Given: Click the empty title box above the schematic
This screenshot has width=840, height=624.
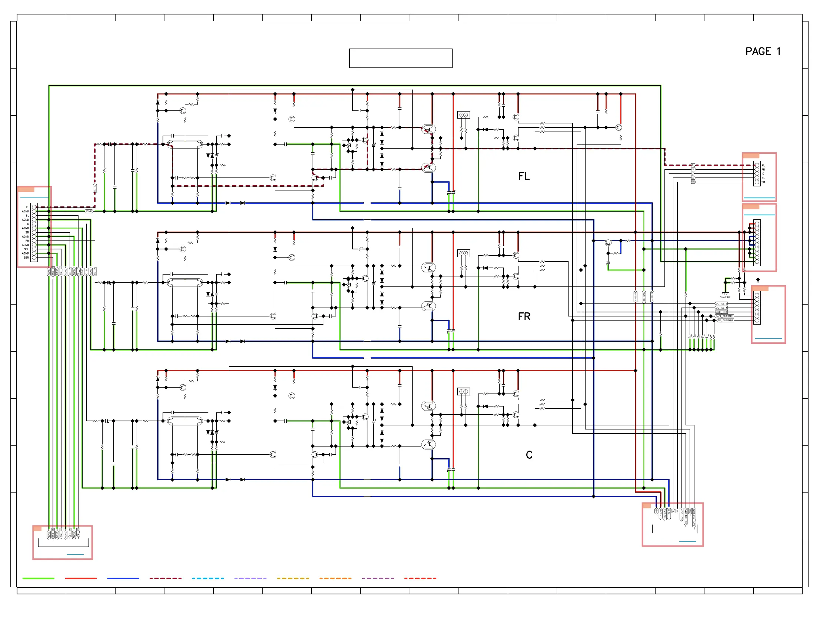Looking at the screenshot, I should [x=401, y=58].
